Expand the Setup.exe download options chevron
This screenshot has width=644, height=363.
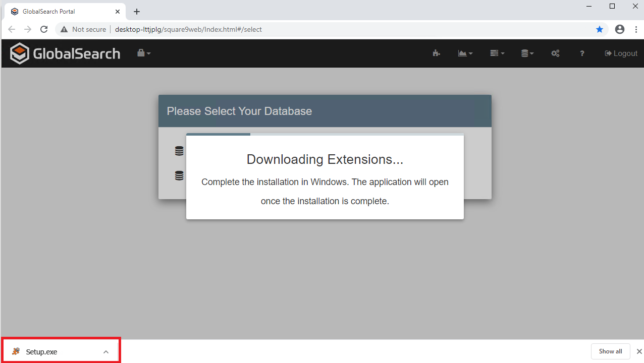[x=106, y=352]
